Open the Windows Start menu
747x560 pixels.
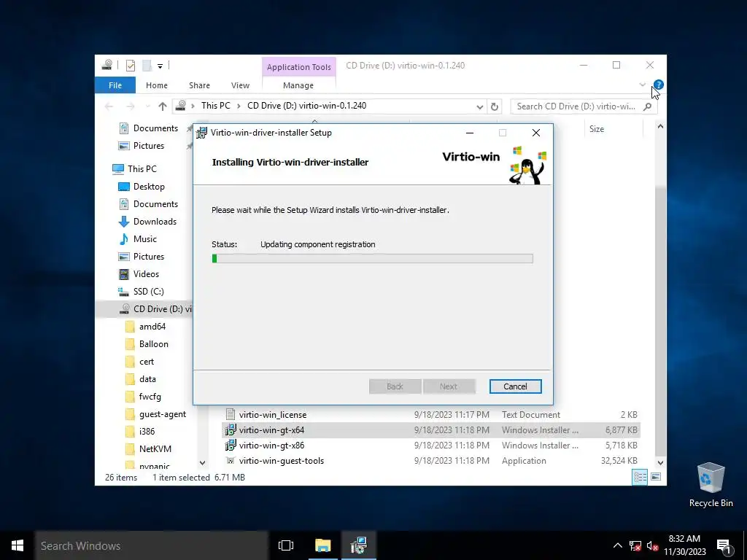coord(18,545)
